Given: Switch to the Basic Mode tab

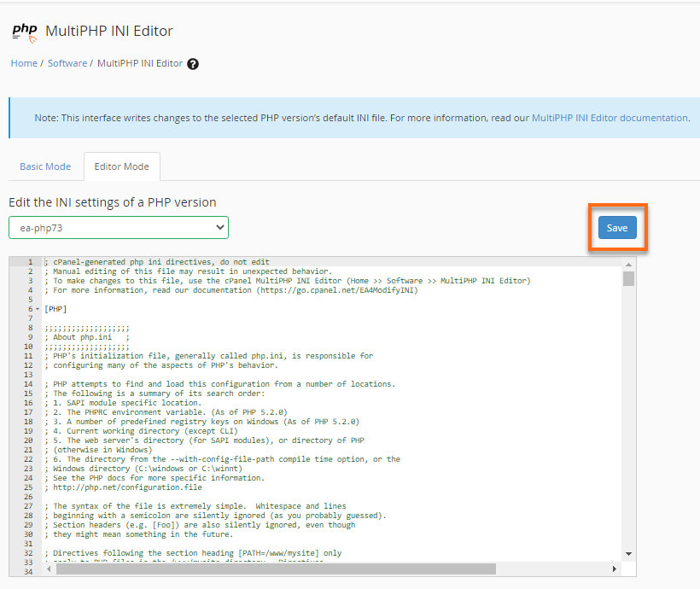Looking at the screenshot, I should (45, 166).
